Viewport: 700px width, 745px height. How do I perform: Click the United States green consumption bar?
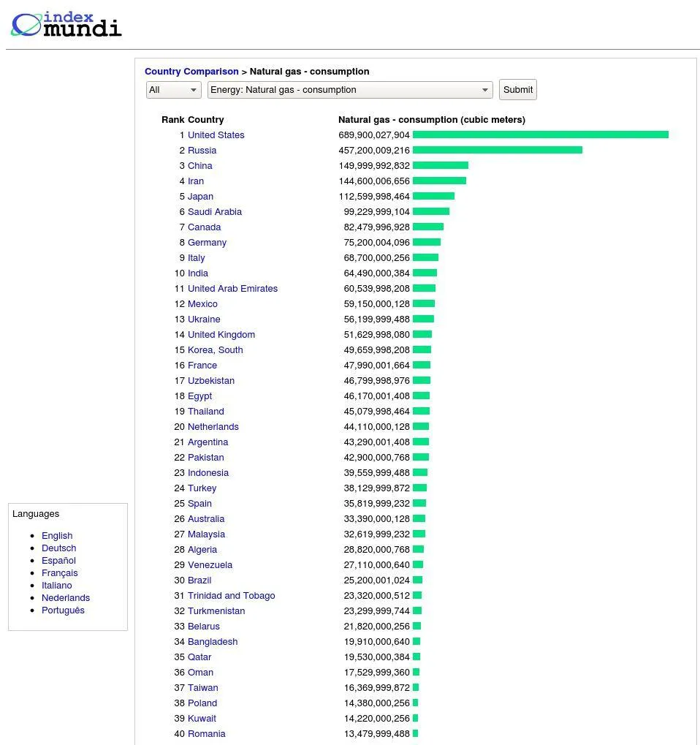pyautogui.click(x=541, y=135)
